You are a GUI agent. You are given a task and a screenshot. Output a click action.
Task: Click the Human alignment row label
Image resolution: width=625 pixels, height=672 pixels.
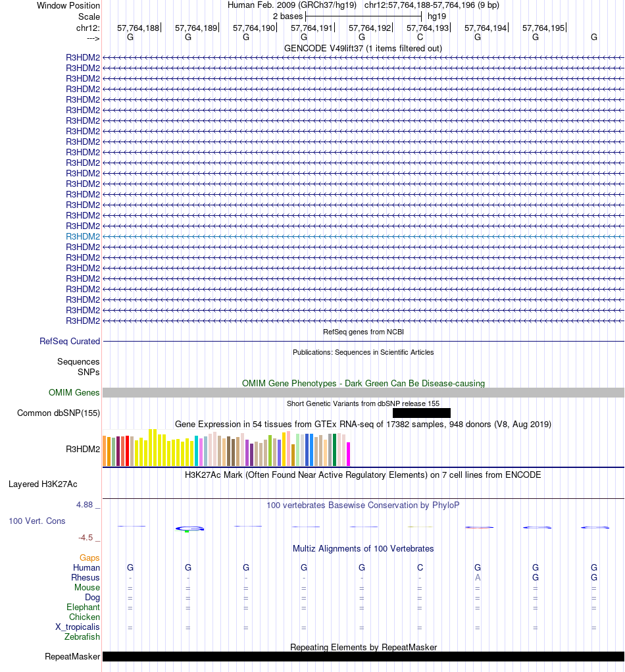point(87,567)
